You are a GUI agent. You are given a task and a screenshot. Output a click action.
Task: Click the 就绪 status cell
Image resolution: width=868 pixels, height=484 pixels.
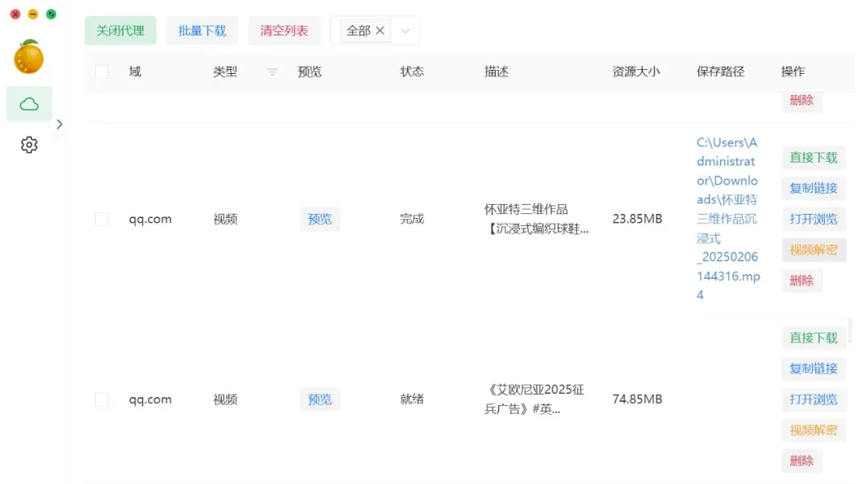[x=411, y=400]
